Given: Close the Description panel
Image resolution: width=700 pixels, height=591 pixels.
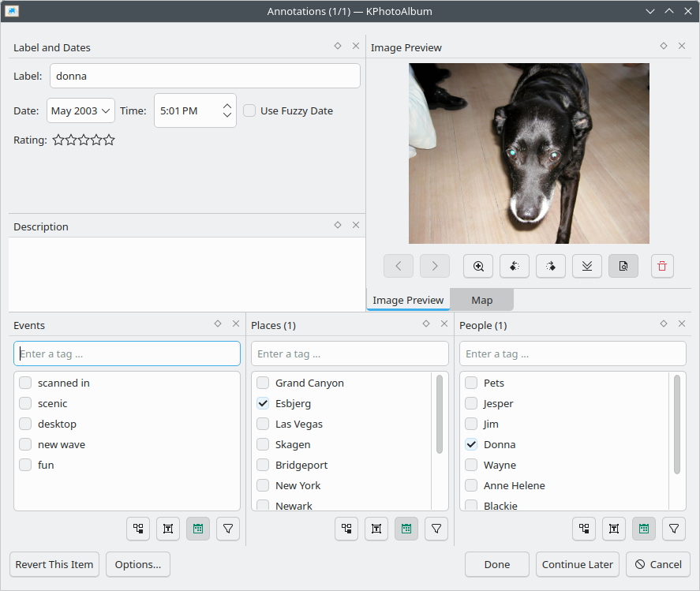Looking at the screenshot, I should pyautogui.click(x=356, y=225).
